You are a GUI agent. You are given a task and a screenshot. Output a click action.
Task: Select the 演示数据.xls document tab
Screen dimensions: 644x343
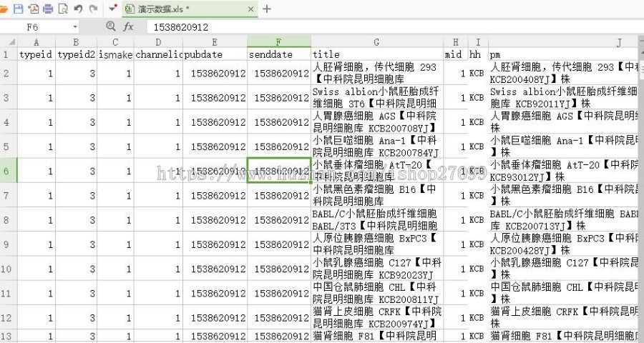coord(190,9)
